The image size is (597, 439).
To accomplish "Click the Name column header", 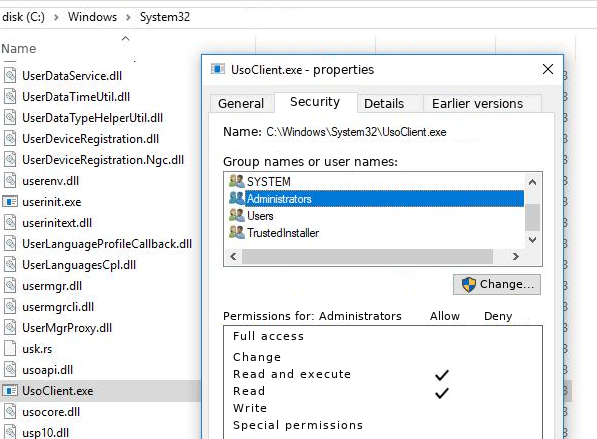I will click(19, 49).
